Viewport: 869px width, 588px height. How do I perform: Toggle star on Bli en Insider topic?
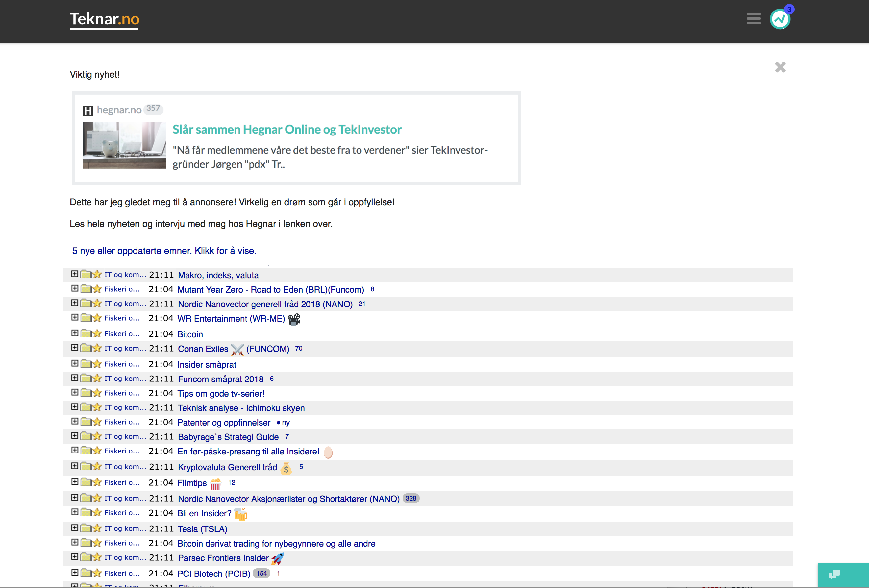coord(97,512)
